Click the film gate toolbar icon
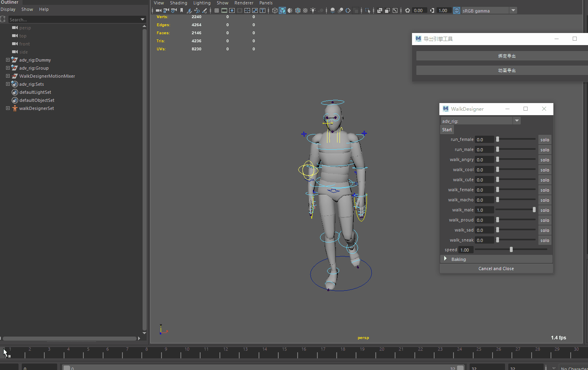Viewport: 588px width, 370px height. 224,10
